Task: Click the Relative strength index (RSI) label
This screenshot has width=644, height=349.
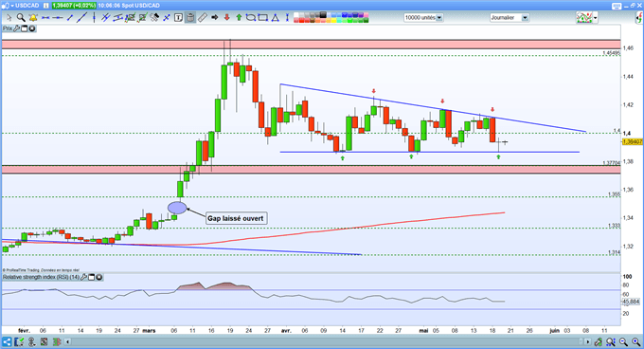Action: [x=41, y=277]
